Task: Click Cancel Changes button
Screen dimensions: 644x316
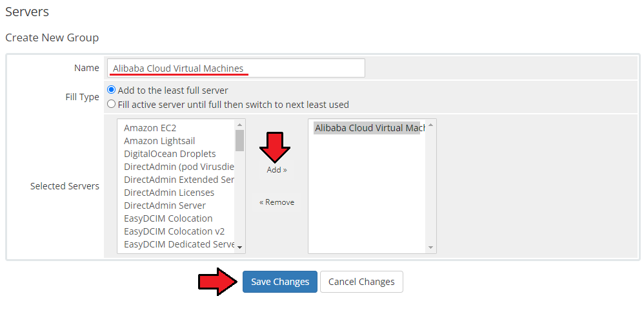Action: coord(361,282)
